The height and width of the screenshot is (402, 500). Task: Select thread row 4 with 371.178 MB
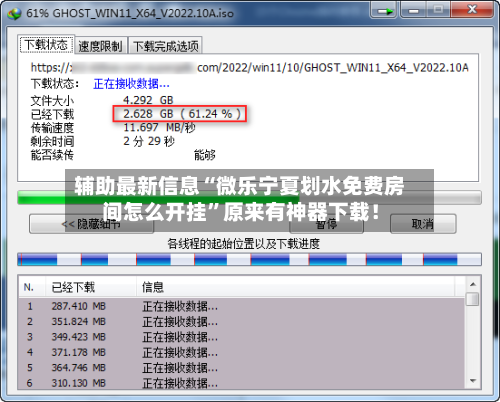click(242, 352)
